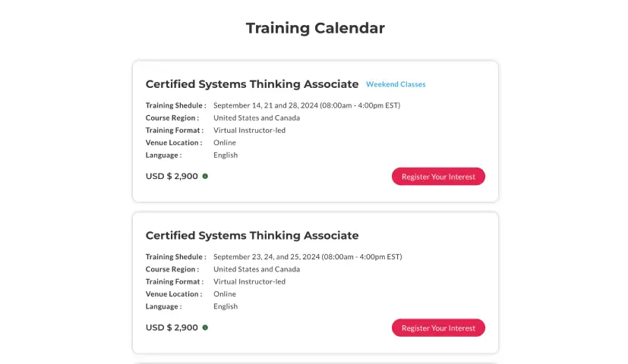Click the USD $ 2,900 price in the Weekend Classes card

click(172, 176)
